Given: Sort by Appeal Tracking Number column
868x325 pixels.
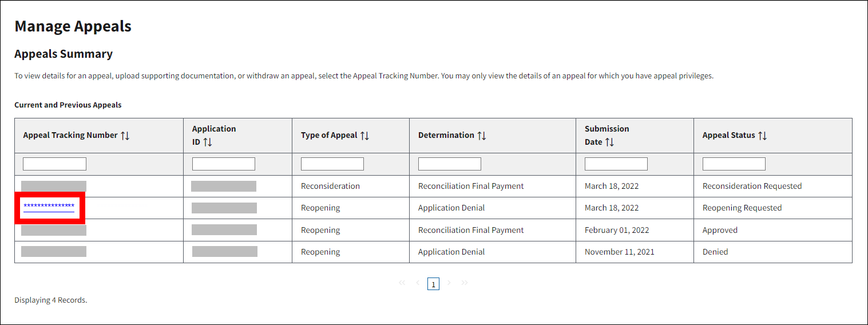Looking at the screenshot, I should click(x=125, y=136).
